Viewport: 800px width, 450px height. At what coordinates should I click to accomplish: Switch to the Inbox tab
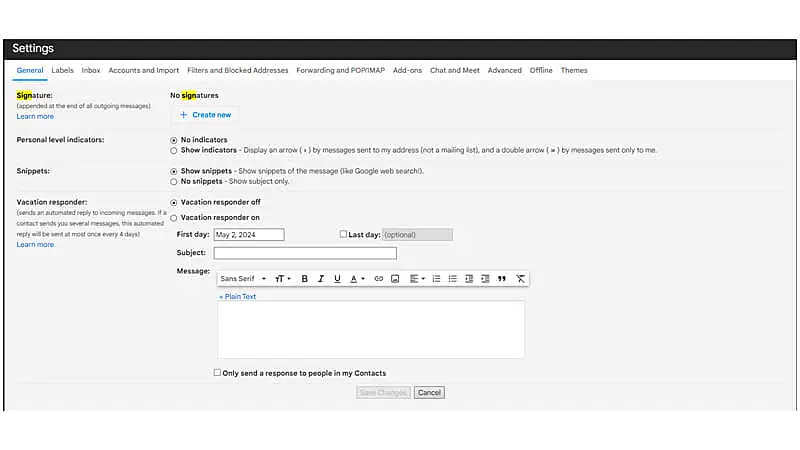point(91,70)
